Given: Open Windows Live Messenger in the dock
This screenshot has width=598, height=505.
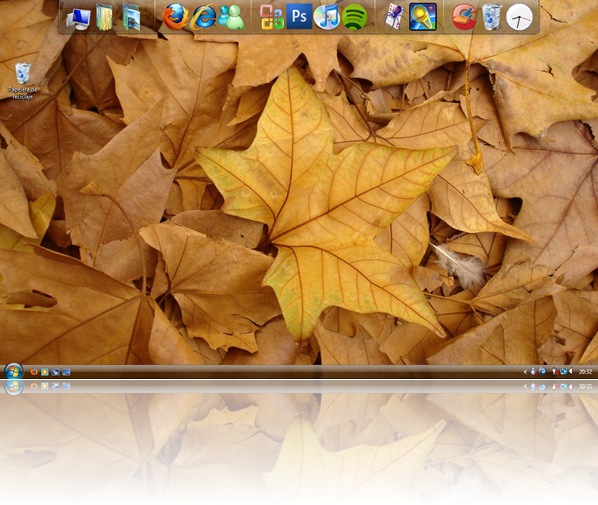Looking at the screenshot, I should pos(231,17).
